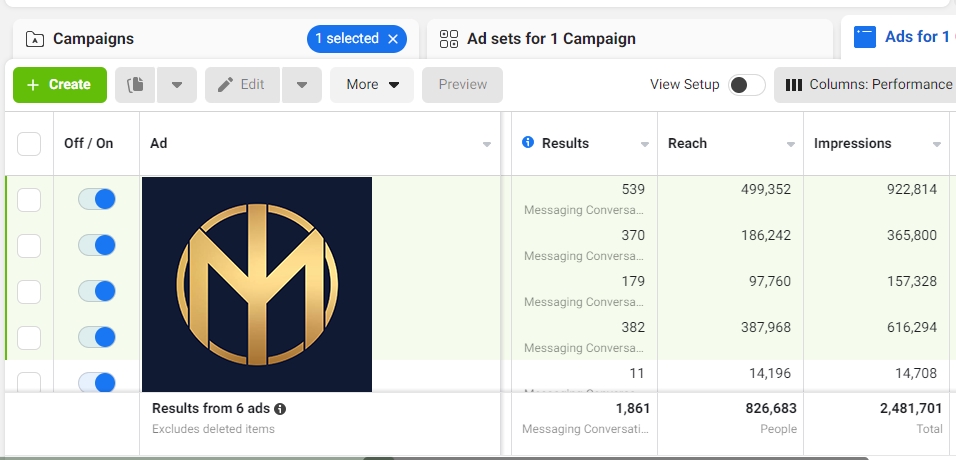The height and width of the screenshot is (460, 956).
Task: Turn off the ad with 11 results
Action: tap(96, 383)
